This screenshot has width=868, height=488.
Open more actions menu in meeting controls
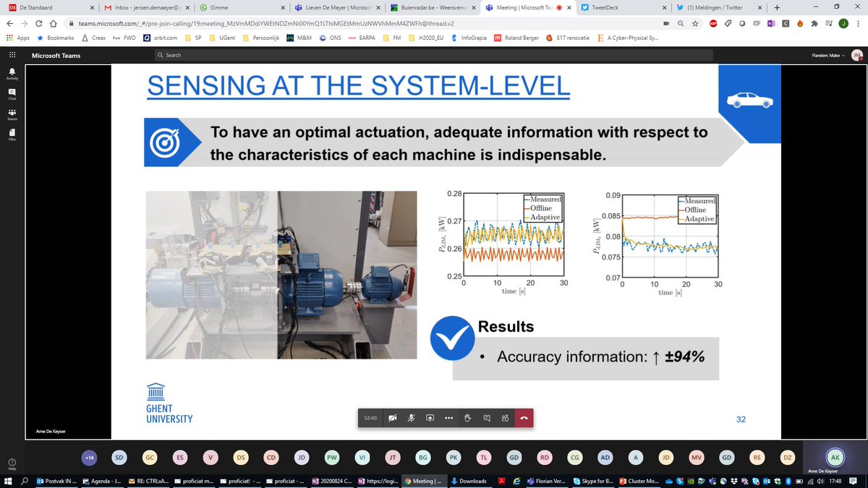[448, 418]
